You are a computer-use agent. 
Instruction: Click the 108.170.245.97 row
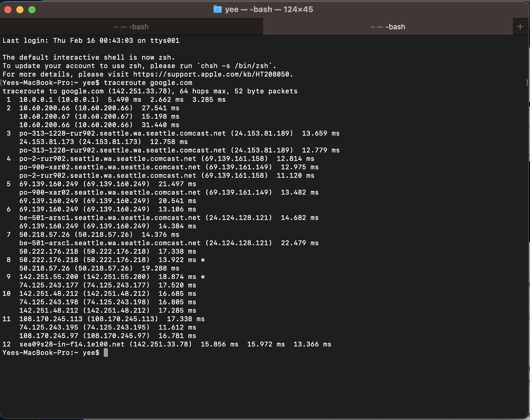click(x=108, y=336)
